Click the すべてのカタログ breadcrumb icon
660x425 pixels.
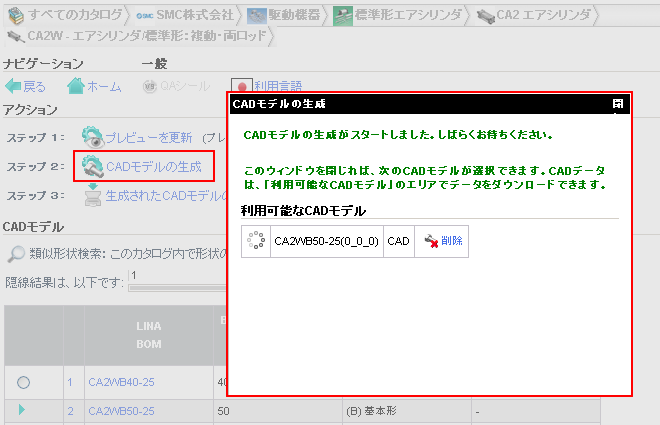pos(16,15)
